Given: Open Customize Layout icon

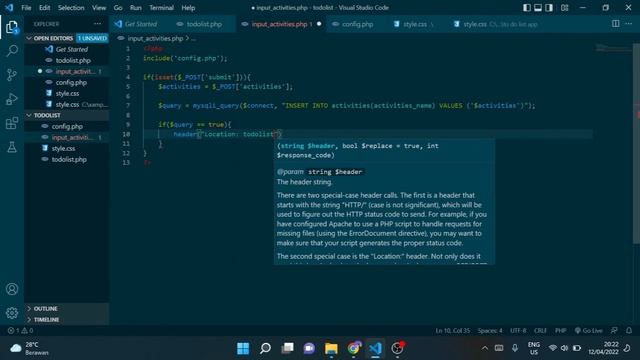Looking at the screenshot, I should click(x=564, y=8).
